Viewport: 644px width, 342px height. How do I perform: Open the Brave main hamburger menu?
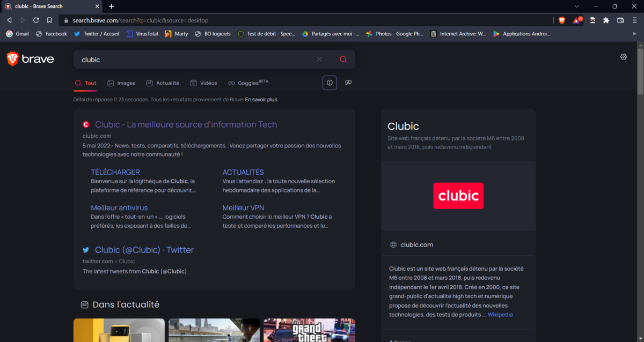[634, 20]
